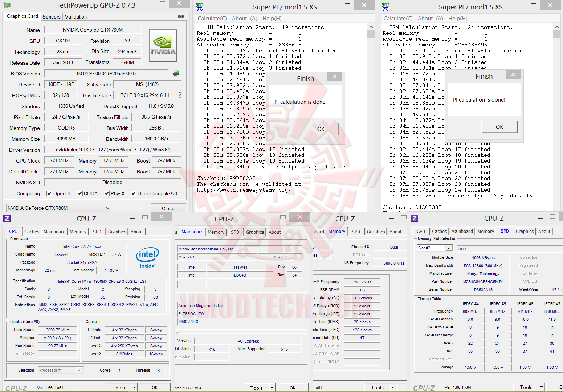Click the OK button in the CPU-Z Mainboard window

pyautogui.click(x=293, y=388)
